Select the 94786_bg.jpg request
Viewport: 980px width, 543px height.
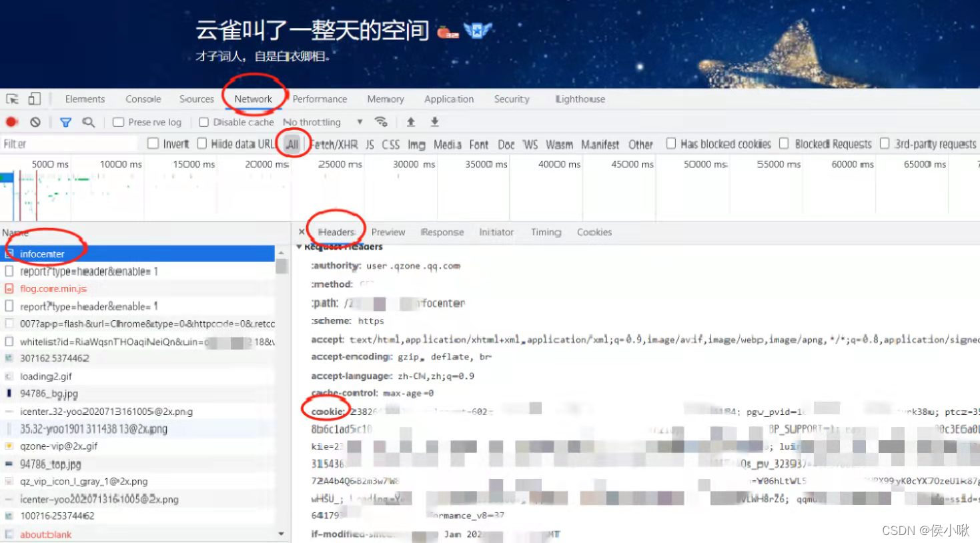pyautogui.click(x=137, y=394)
